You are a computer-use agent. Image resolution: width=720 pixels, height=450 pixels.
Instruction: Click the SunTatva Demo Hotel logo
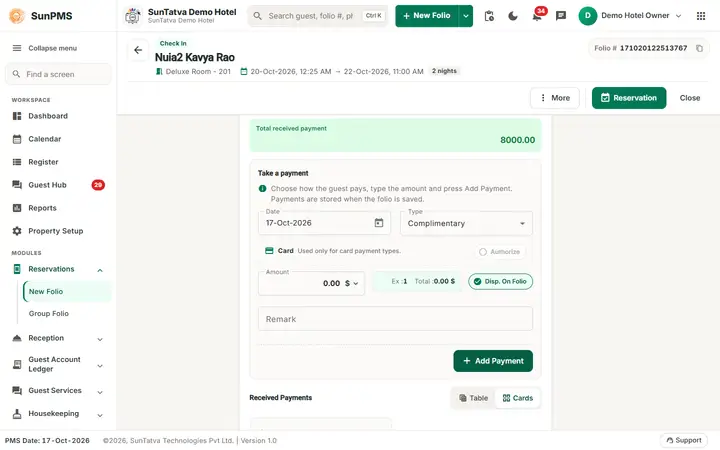point(133,16)
